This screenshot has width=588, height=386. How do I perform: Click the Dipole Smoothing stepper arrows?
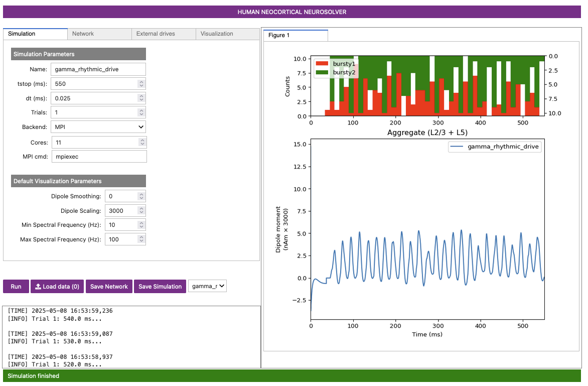(141, 196)
